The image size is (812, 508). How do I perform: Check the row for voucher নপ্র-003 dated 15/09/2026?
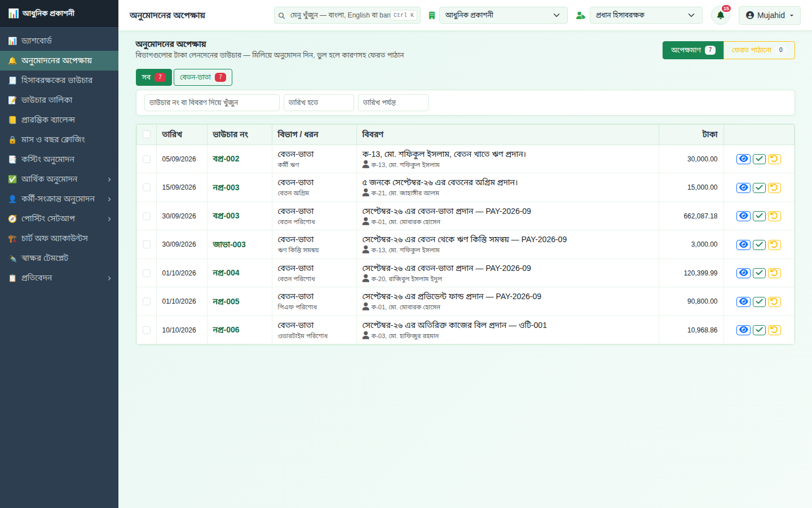point(147,187)
